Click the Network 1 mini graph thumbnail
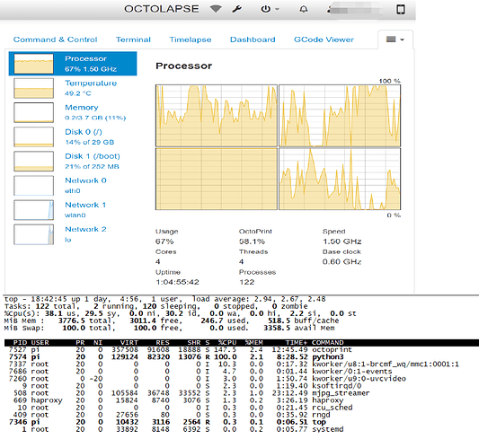This screenshot has width=479, height=448. click(33, 210)
